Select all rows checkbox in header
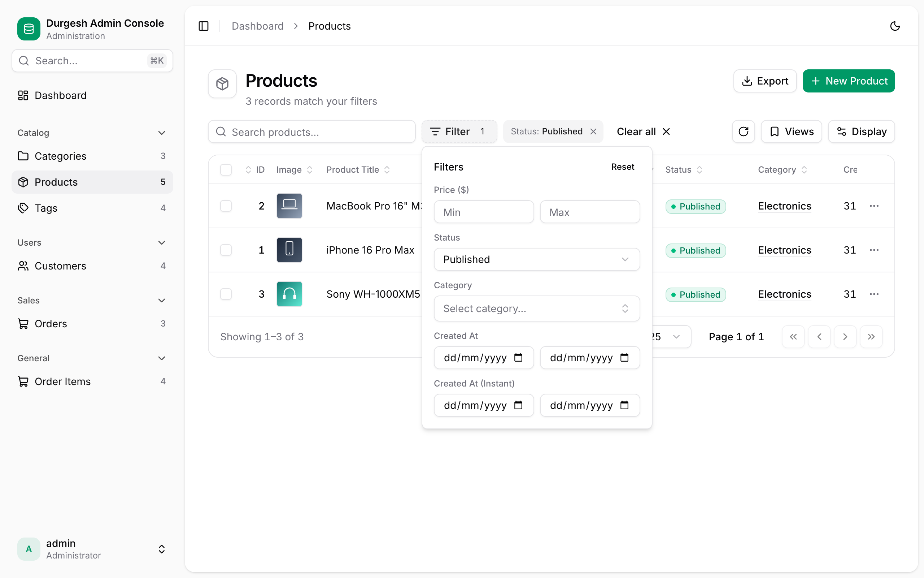Viewport: 924px width, 578px height. click(226, 170)
